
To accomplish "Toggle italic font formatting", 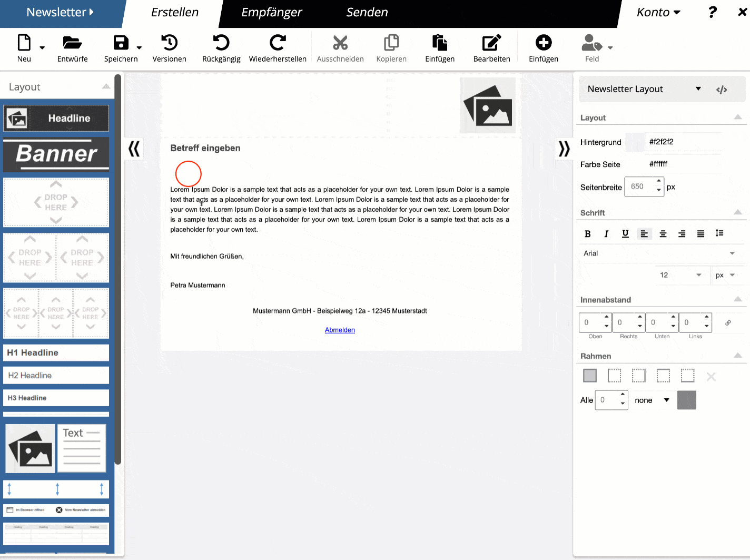I will tap(606, 234).
